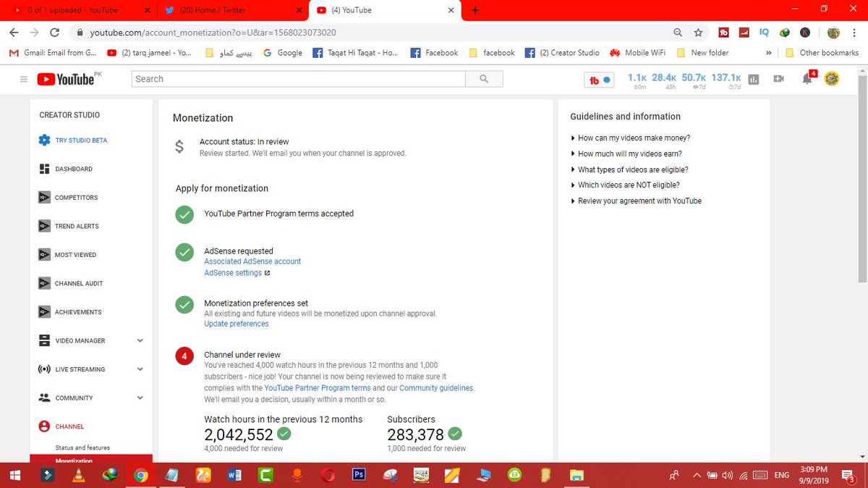Open a new browser tab

pyautogui.click(x=475, y=10)
